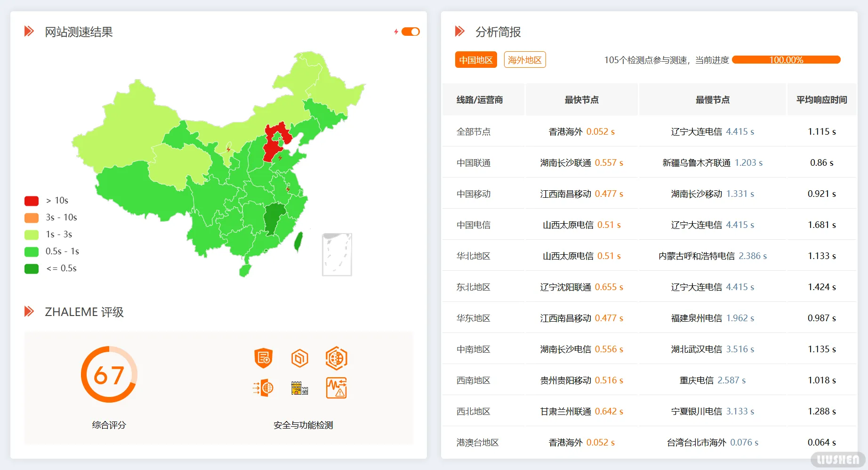Select the 中国电信 row label
Image resolution: width=868 pixels, height=470 pixels.
click(x=474, y=225)
